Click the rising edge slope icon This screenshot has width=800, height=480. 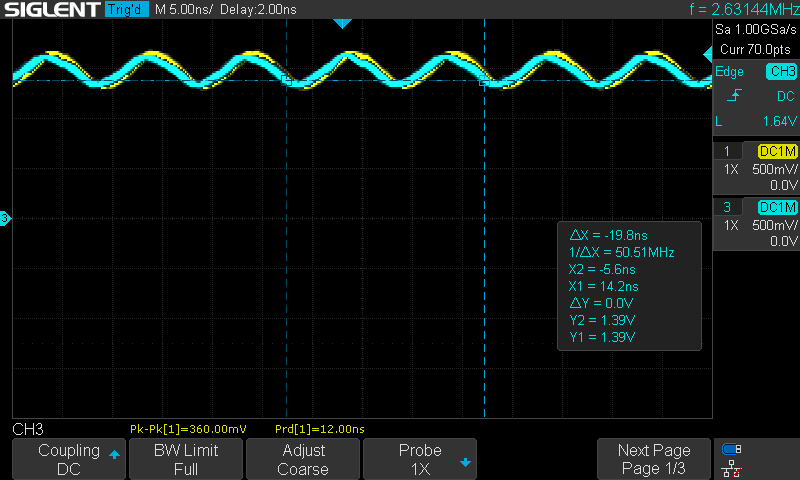pyautogui.click(x=734, y=96)
